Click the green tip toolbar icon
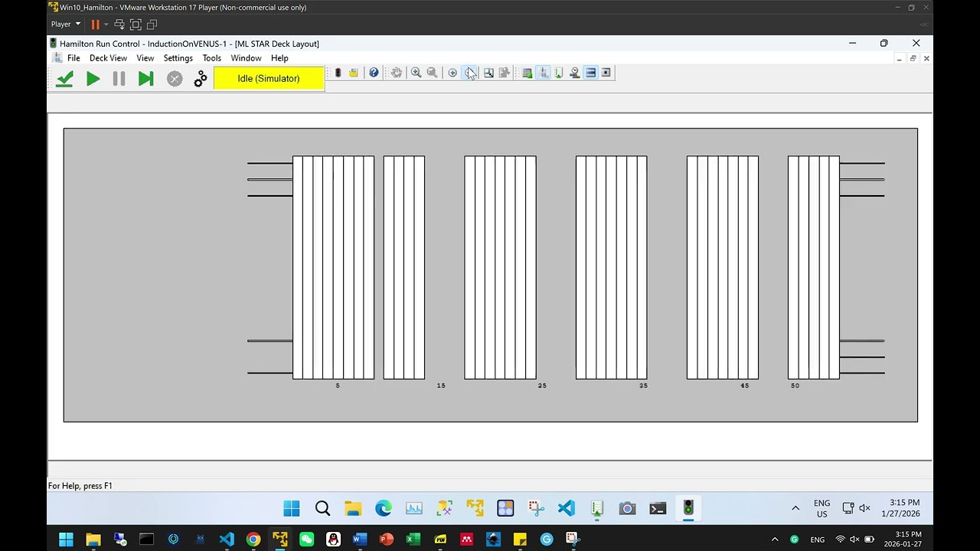Image resolution: width=980 pixels, height=551 pixels. click(x=559, y=73)
